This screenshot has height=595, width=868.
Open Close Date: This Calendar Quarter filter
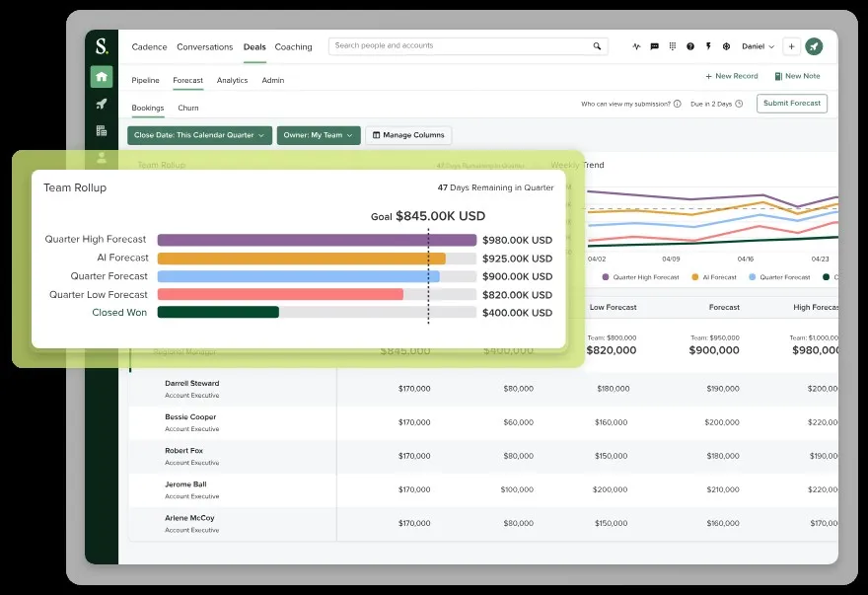coord(200,135)
